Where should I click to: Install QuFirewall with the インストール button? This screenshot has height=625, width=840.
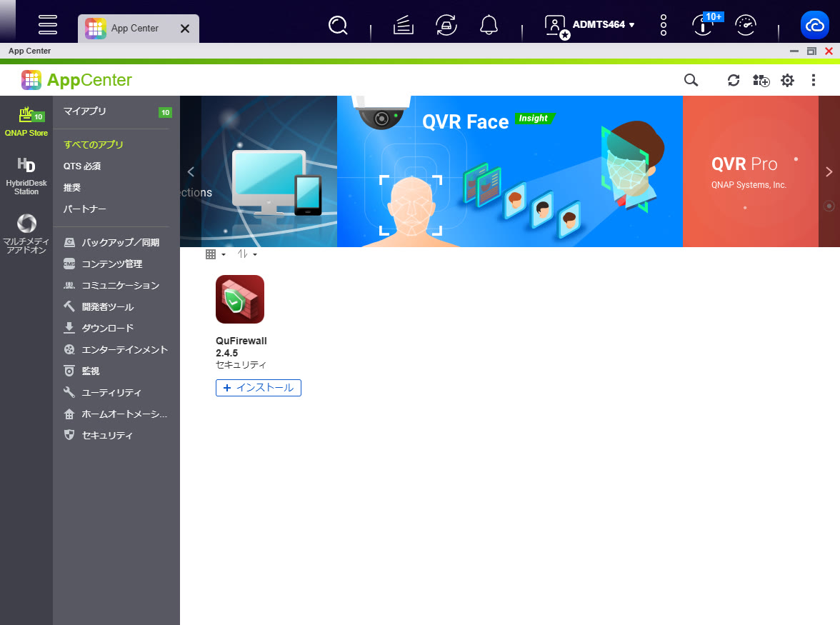pyautogui.click(x=259, y=388)
